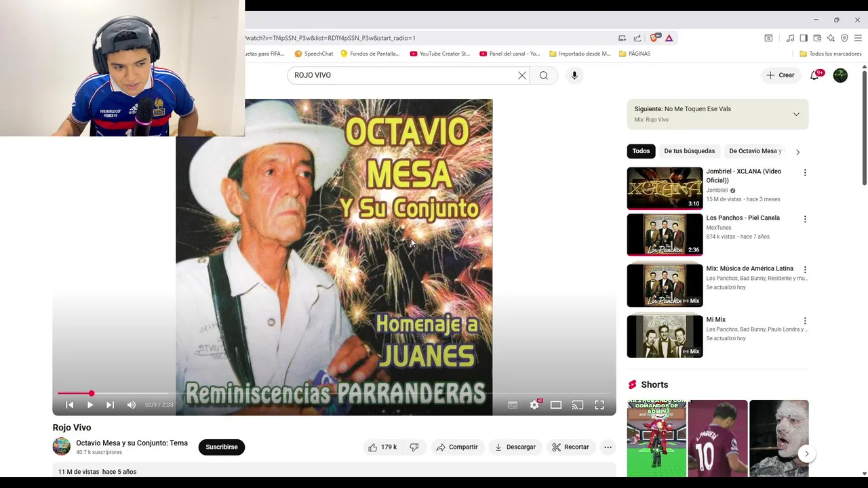Viewport: 868px width, 488px height.
Task: Select De tus búsquedas filter chip
Action: pyautogui.click(x=689, y=151)
